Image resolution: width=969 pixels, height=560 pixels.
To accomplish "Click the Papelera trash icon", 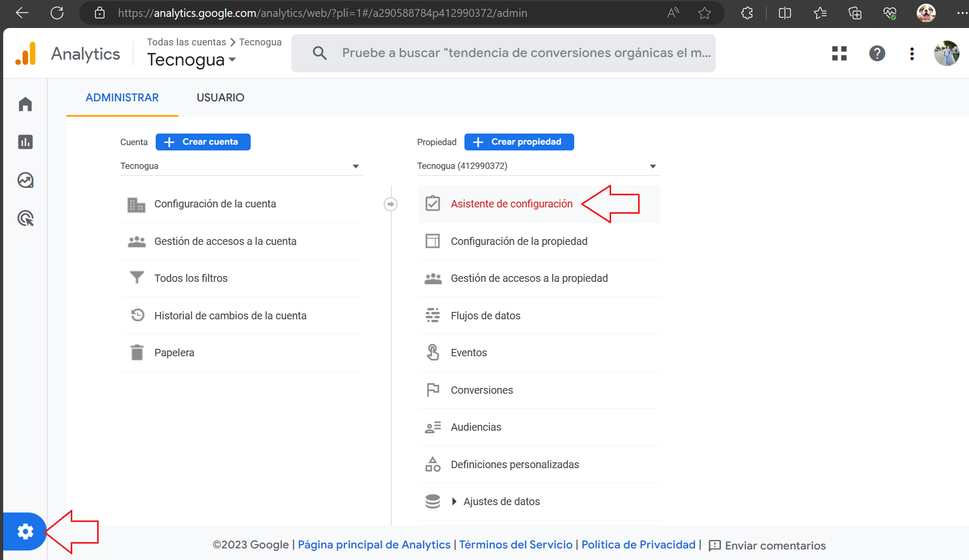I will [x=137, y=353].
